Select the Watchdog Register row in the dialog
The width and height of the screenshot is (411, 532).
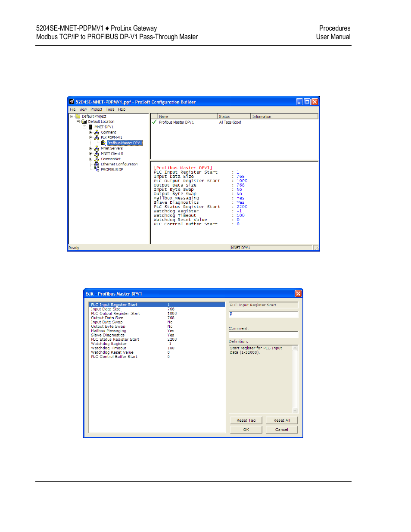(157, 343)
